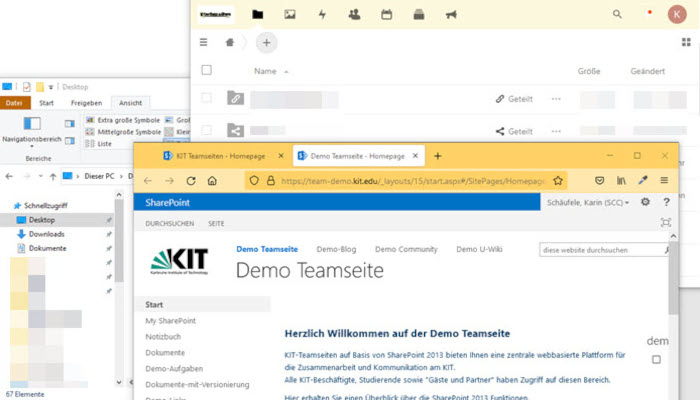
Task: Go to the Demo-Blog link
Action: [x=336, y=249]
